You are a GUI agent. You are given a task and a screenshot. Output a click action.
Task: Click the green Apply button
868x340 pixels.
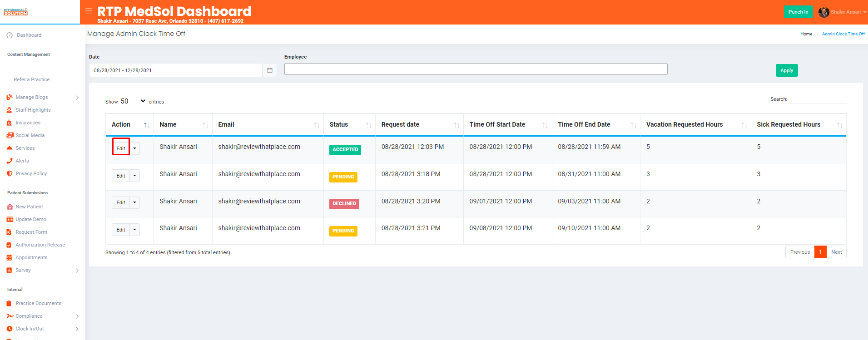click(787, 70)
